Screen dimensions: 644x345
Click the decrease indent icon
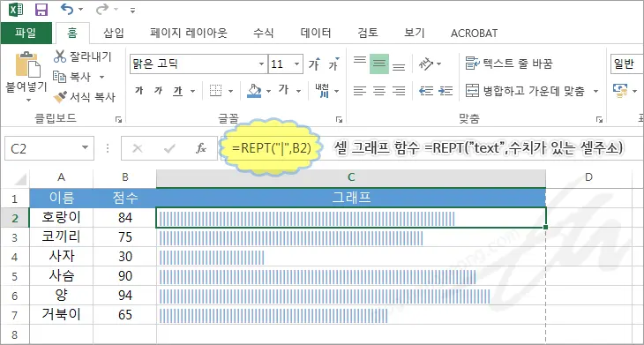[426, 91]
